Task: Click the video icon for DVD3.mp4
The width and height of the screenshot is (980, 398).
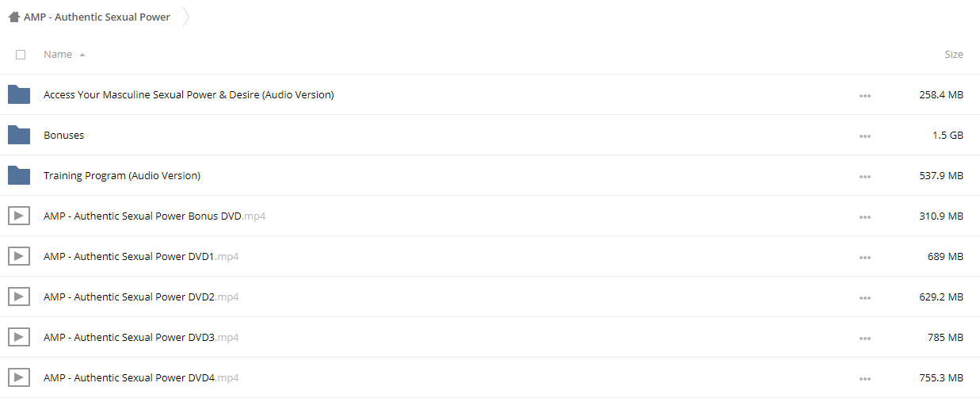Action: [x=19, y=337]
